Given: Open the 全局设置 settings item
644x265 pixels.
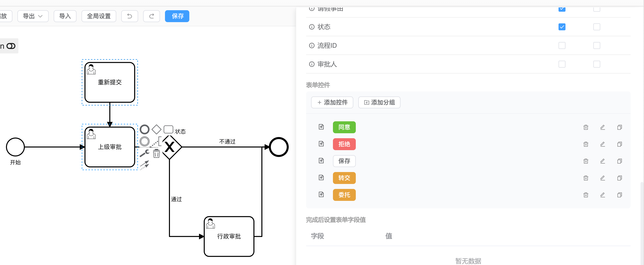Looking at the screenshot, I should [98, 16].
